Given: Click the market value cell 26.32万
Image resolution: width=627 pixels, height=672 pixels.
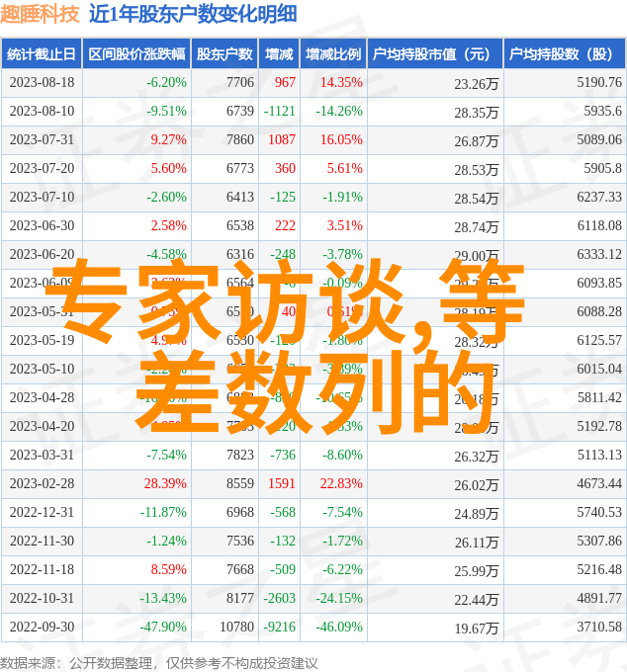Looking at the screenshot, I should coord(477,458).
